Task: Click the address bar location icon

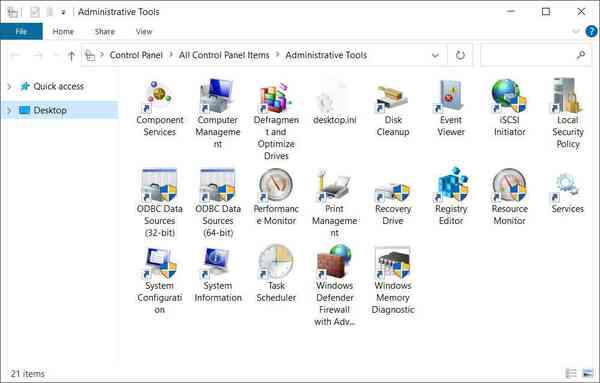Action: (x=90, y=56)
